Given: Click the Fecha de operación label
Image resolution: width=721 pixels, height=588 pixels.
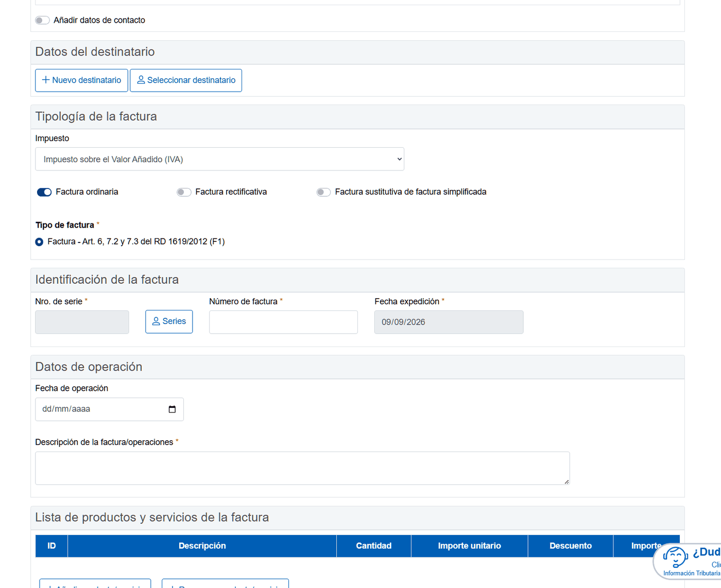Looking at the screenshot, I should (x=72, y=388).
